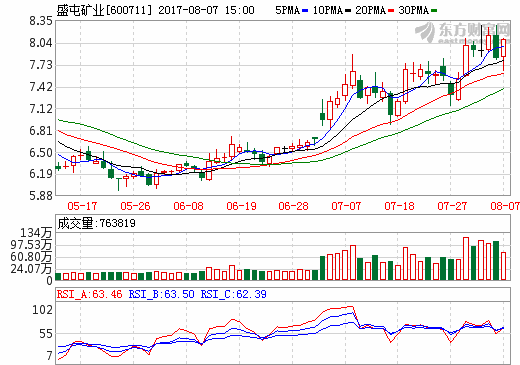The width and height of the screenshot is (520, 365).
Task: Click the 30PMA legend label
Action: [414, 10]
